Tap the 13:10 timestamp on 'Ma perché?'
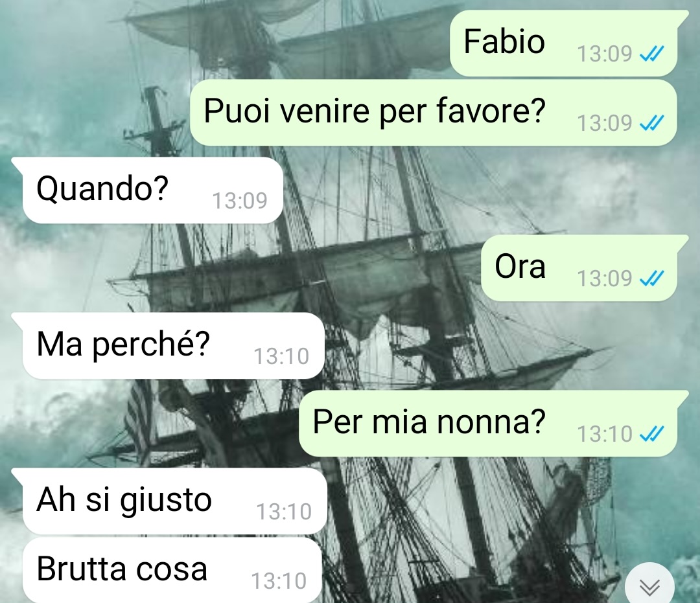This screenshot has width=700, height=603. coord(281,356)
